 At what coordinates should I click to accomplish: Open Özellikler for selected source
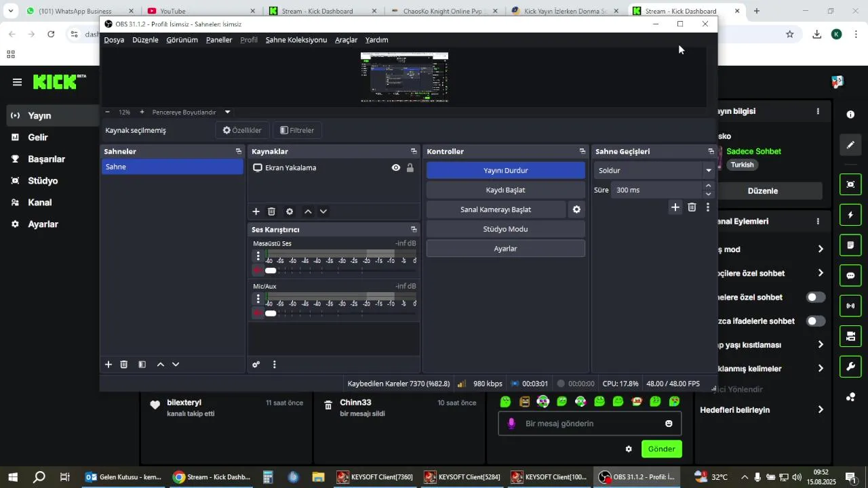pos(242,130)
